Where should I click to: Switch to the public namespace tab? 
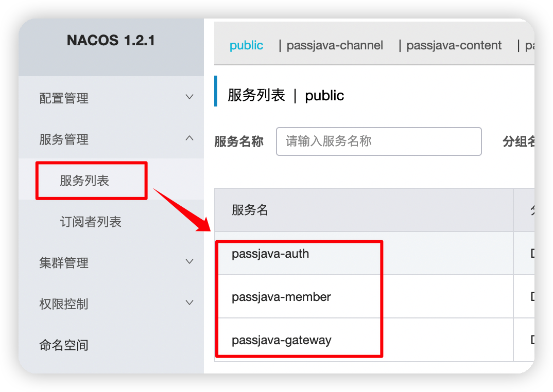246,45
